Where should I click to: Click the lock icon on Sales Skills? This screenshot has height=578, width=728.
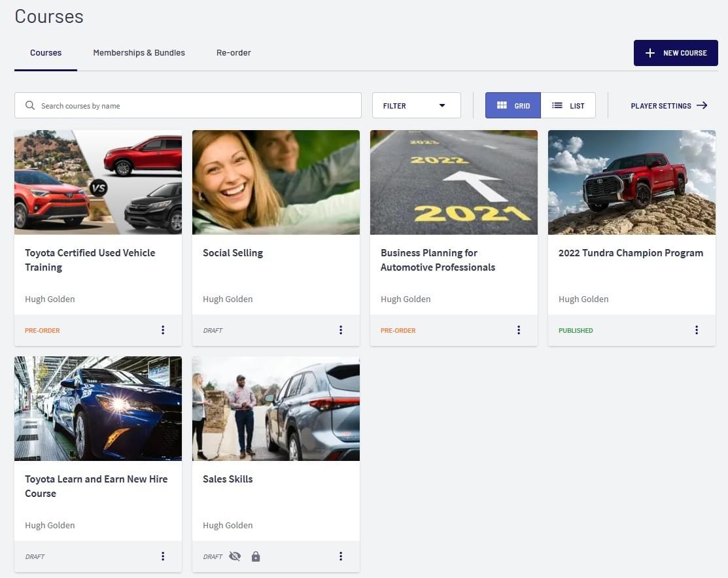256,556
